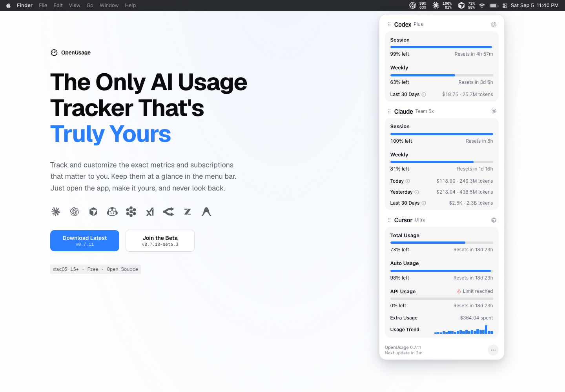
Task: Open the Cursor usage menu bar item
Action: pos(467,5)
